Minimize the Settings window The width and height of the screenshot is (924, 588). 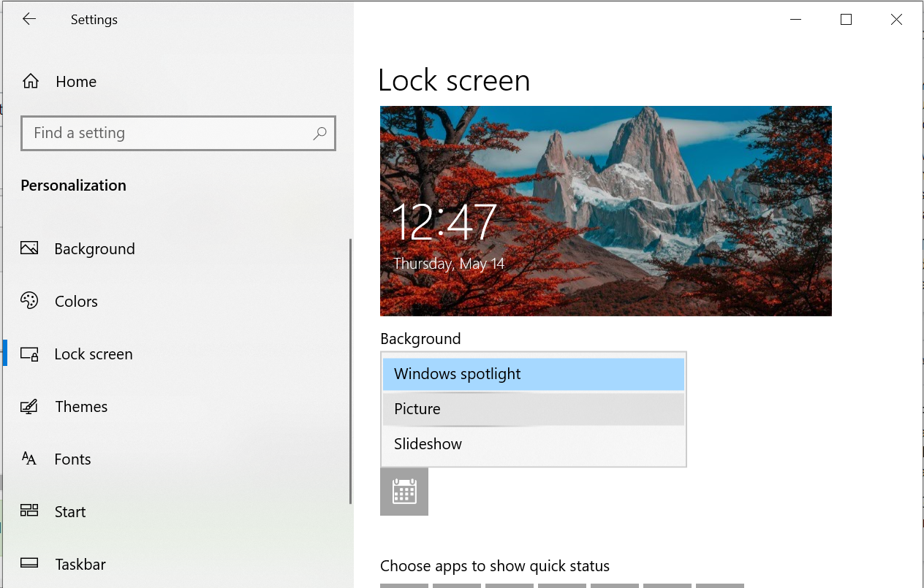pyautogui.click(x=795, y=20)
